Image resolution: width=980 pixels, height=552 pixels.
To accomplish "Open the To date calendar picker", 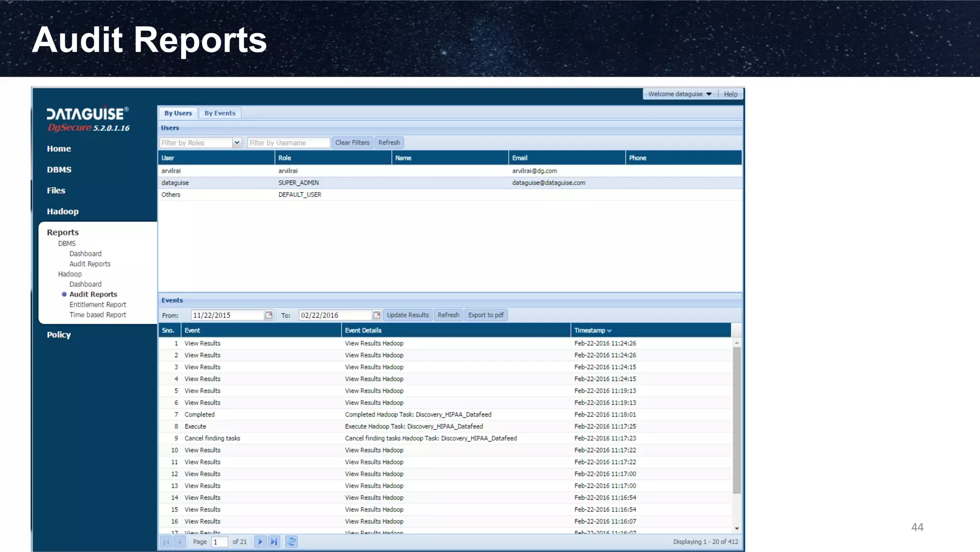I will [x=377, y=315].
